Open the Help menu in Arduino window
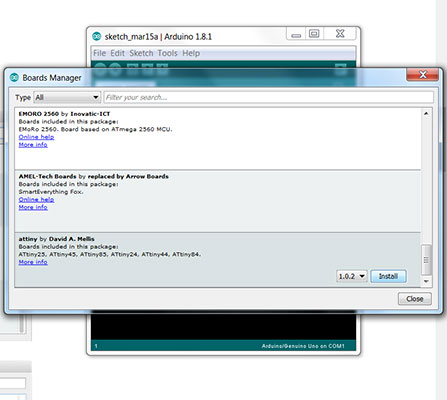 pyautogui.click(x=191, y=53)
